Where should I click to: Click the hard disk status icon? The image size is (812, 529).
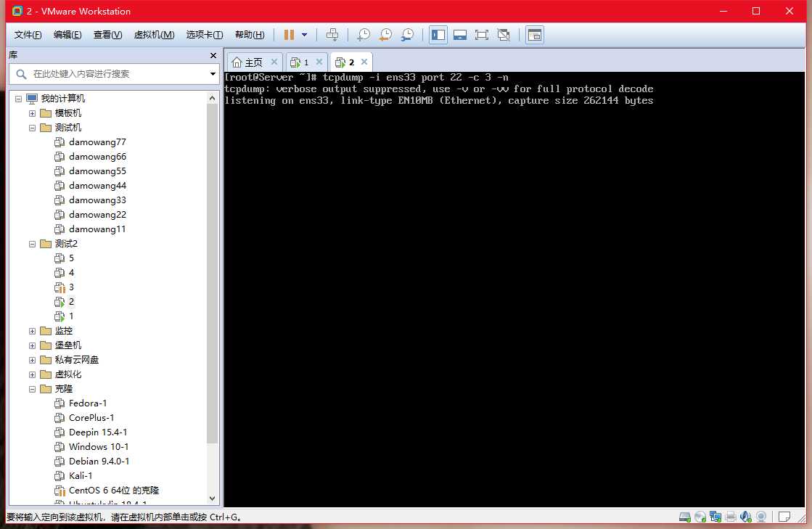[684, 517]
